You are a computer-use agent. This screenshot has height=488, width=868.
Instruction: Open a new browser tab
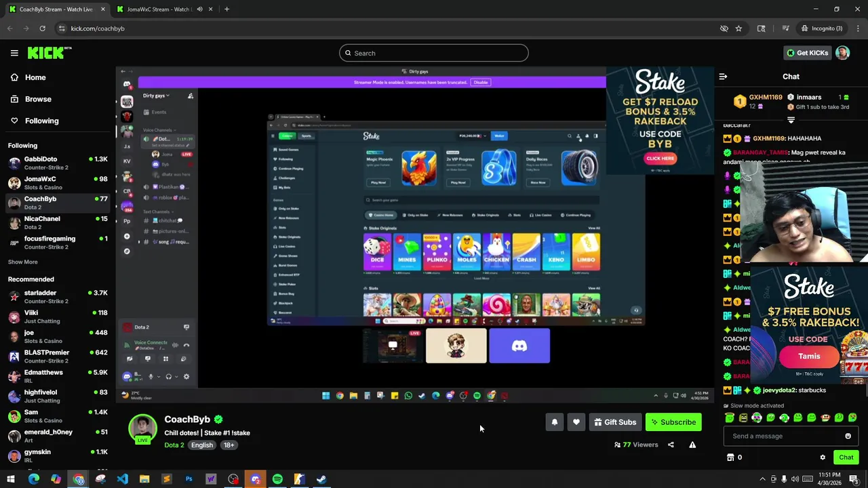(x=226, y=9)
